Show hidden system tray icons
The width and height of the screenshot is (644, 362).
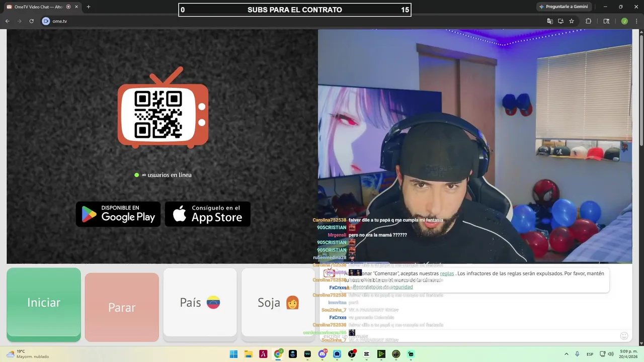coord(566,354)
